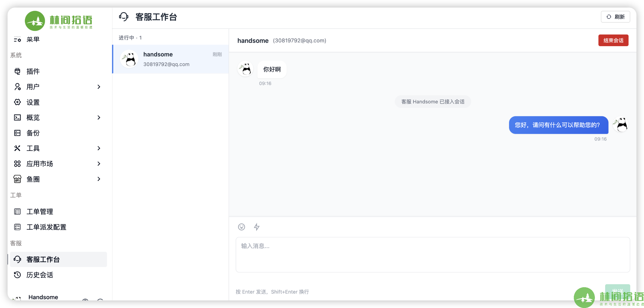Expand the 用户 submenu chevron
This screenshot has height=308, width=644.
tap(99, 87)
